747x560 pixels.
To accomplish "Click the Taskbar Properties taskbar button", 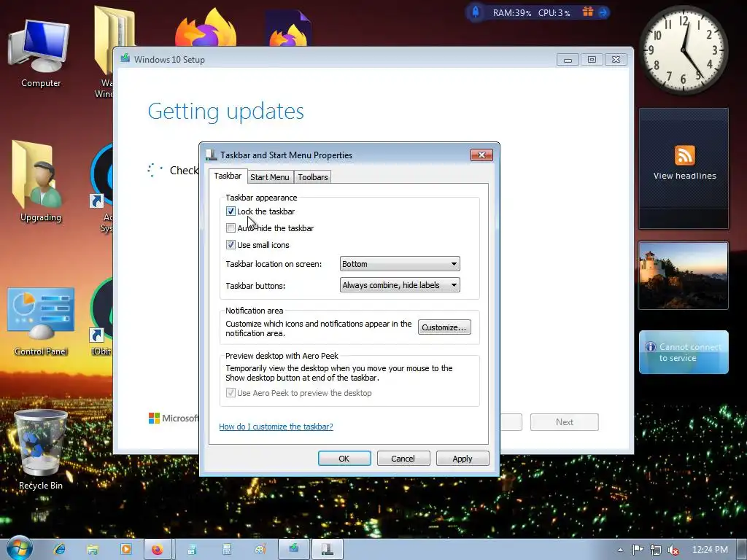I will (328, 550).
